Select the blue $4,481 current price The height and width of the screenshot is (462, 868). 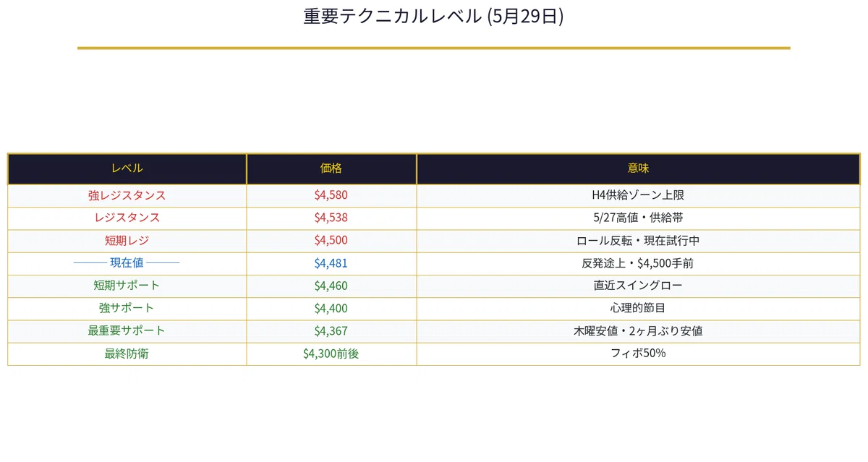click(x=331, y=263)
